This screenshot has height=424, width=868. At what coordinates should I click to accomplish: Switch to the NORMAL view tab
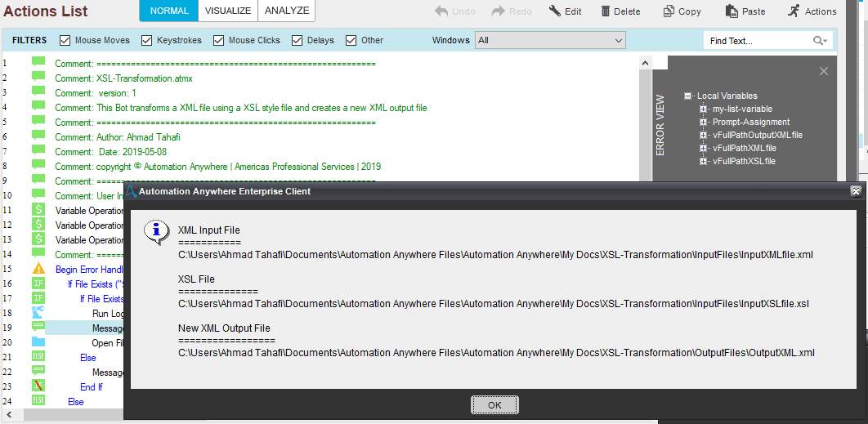point(169,11)
